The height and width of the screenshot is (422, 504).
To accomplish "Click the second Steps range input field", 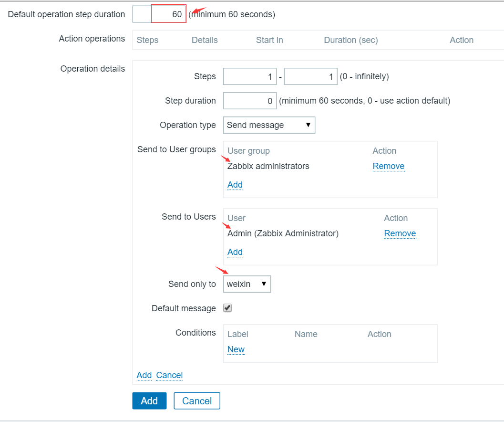I will point(310,76).
